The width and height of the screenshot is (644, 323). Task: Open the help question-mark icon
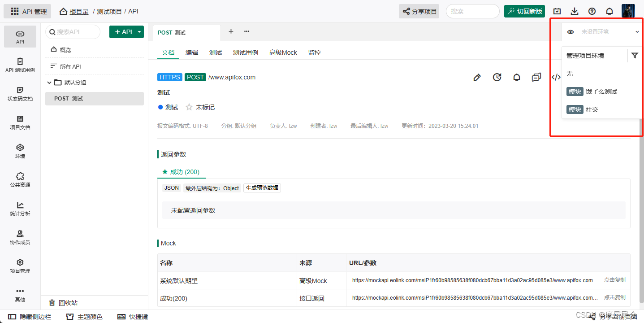click(x=592, y=12)
